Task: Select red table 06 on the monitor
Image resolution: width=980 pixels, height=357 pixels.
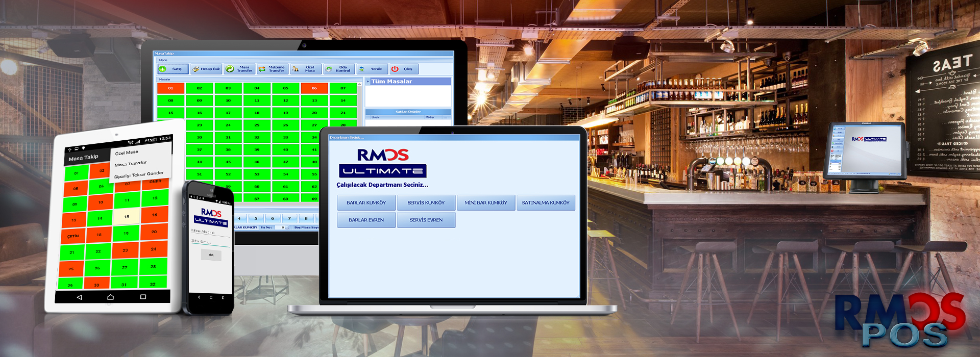Action: [x=314, y=88]
